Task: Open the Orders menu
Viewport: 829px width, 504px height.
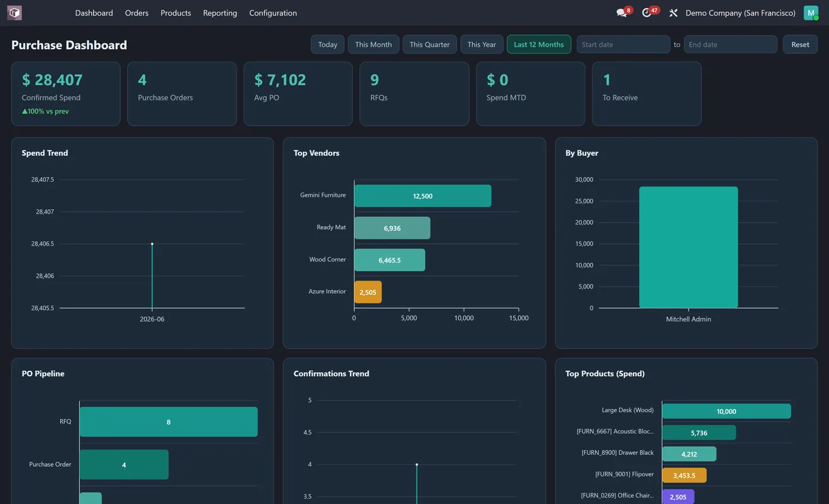Action: (x=137, y=12)
